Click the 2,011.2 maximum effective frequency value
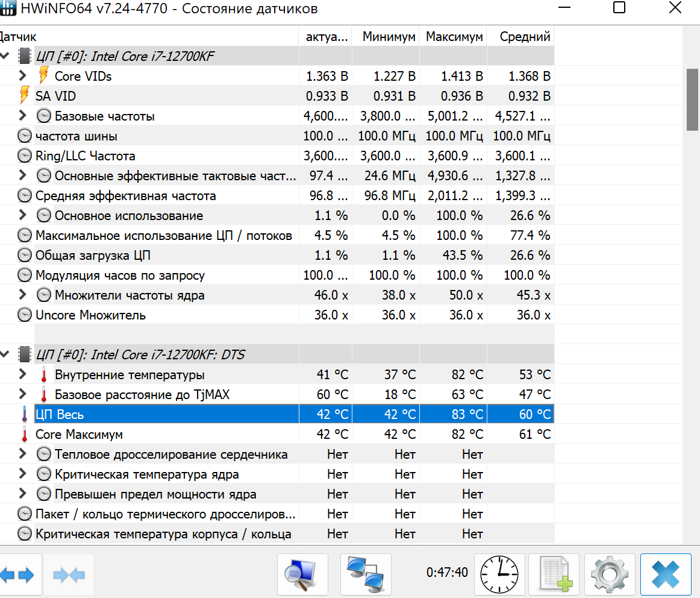The height and width of the screenshot is (598, 700). point(455,195)
